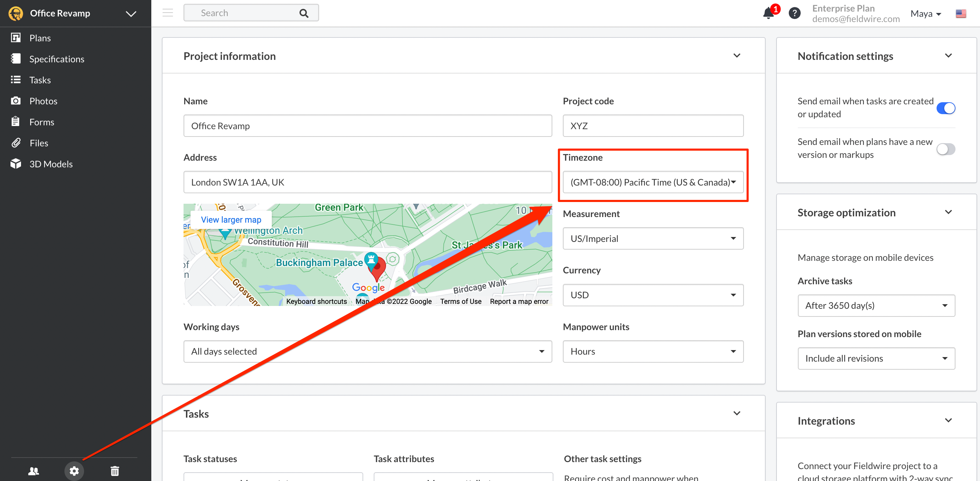
Task: Open the Timezone dropdown
Action: 653,182
